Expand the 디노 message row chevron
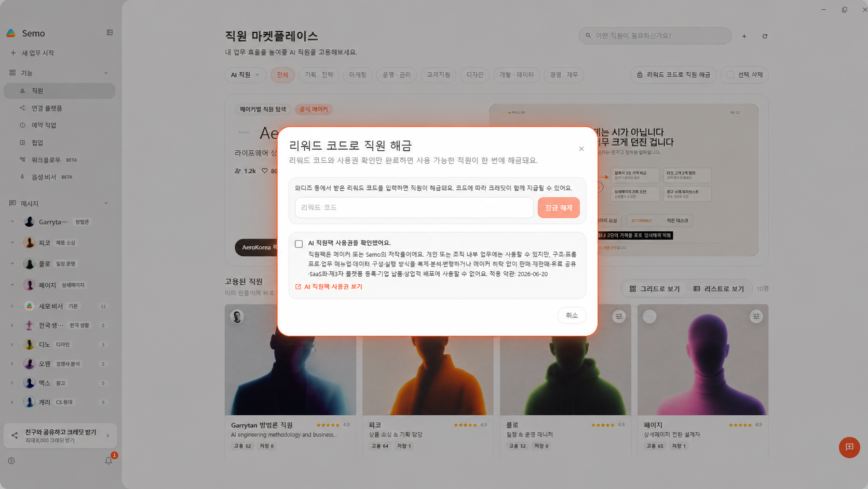 (x=12, y=345)
